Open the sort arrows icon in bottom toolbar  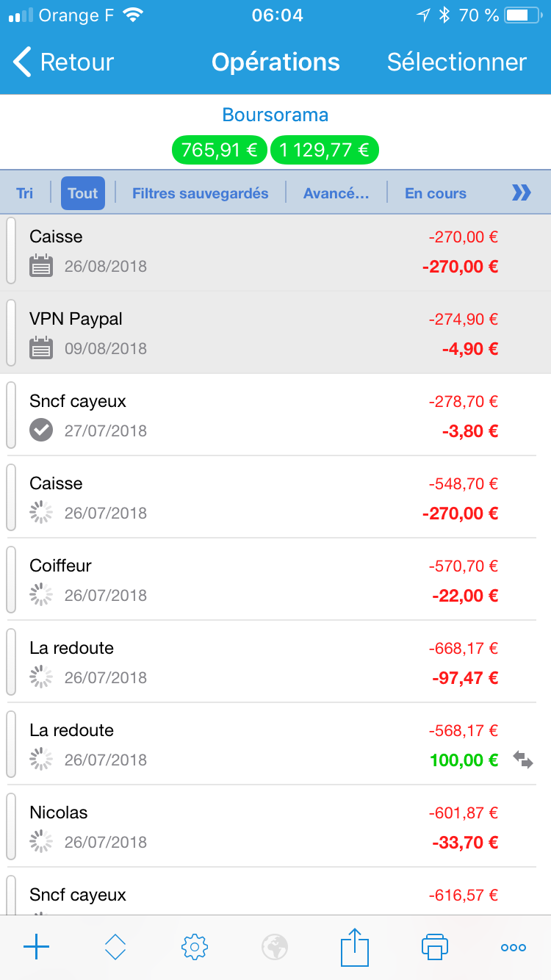115,947
